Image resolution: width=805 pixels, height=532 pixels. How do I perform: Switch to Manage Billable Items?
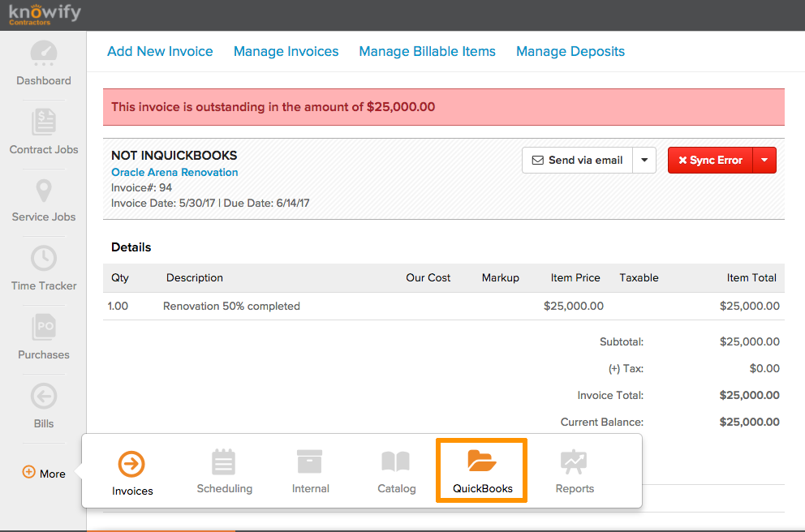point(427,51)
